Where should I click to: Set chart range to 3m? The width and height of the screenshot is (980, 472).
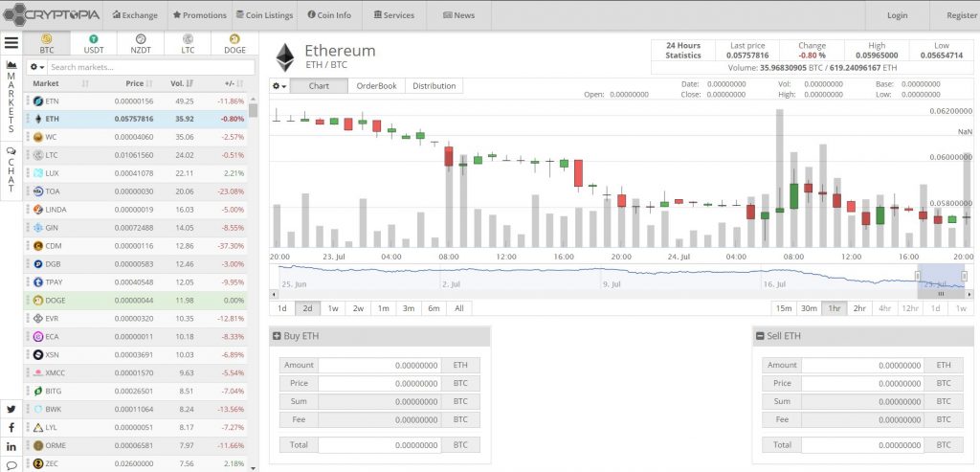pos(408,308)
